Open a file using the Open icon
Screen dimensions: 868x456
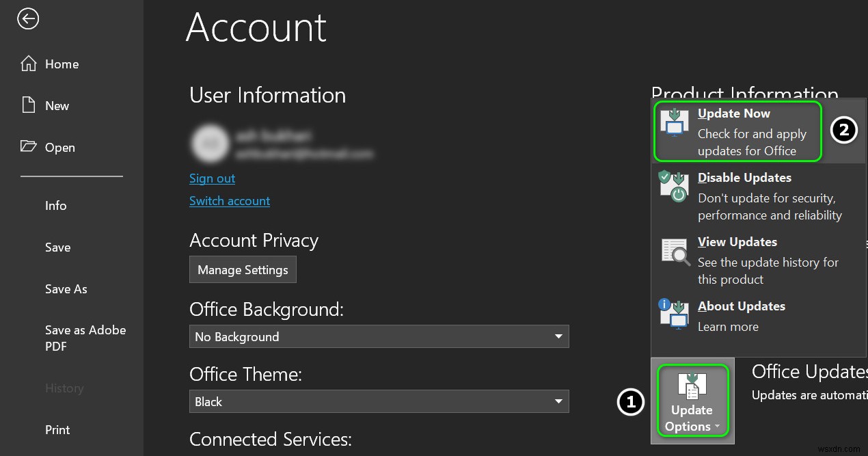[x=28, y=146]
